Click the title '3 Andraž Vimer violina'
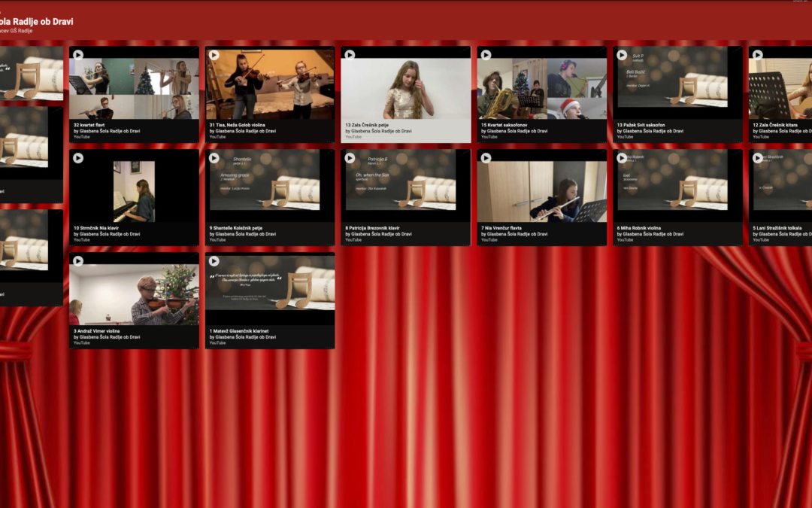812x508 pixels. 96,331
